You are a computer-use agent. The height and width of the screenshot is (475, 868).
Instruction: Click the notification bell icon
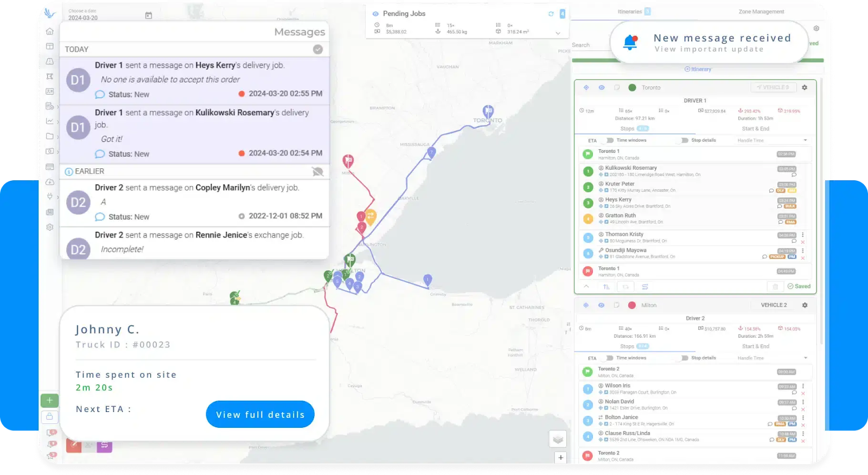pyautogui.click(x=630, y=42)
